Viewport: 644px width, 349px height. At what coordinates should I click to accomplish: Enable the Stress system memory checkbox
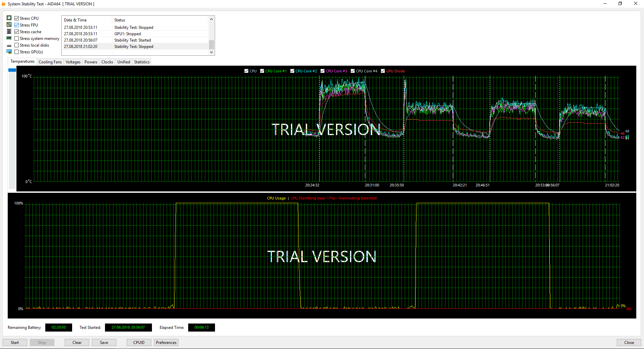click(16, 39)
